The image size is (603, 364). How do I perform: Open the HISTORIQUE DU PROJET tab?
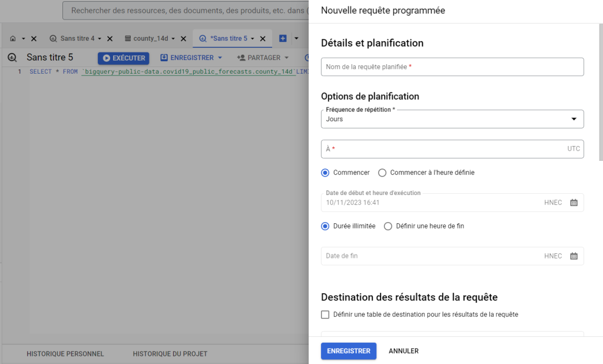170,354
